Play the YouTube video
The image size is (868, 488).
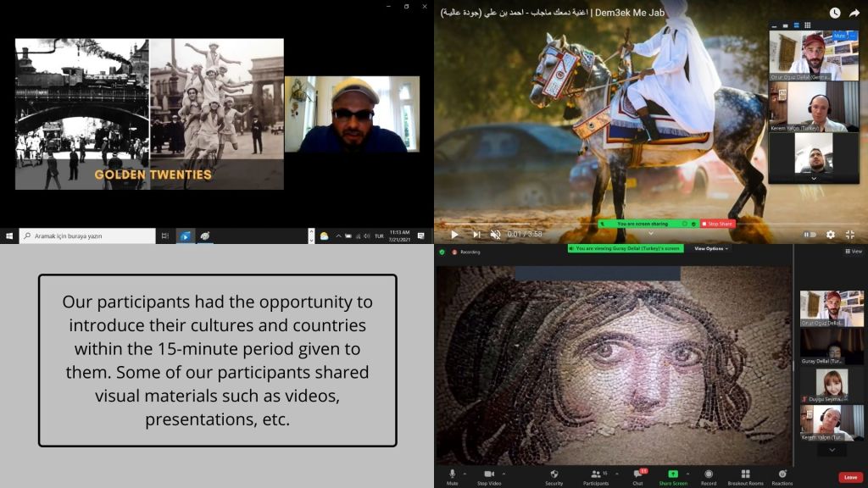pos(454,235)
